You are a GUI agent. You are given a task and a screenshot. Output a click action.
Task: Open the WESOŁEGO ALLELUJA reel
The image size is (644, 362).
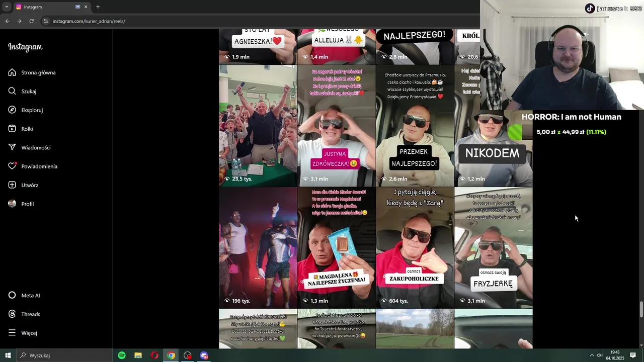tap(336, 47)
